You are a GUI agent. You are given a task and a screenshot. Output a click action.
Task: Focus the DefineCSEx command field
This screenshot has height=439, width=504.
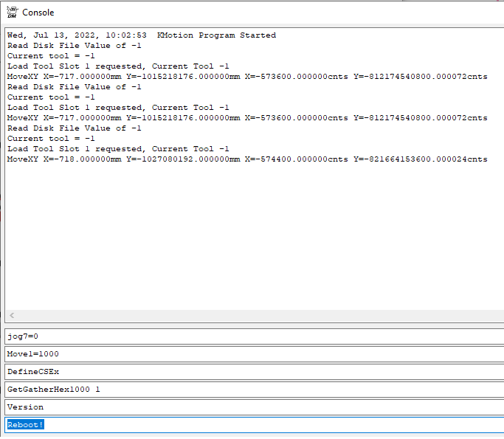pos(251,372)
